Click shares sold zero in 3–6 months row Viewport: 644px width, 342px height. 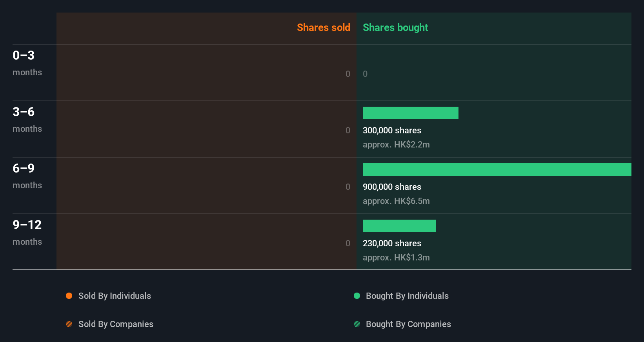pyautogui.click(x=348, y=130)
